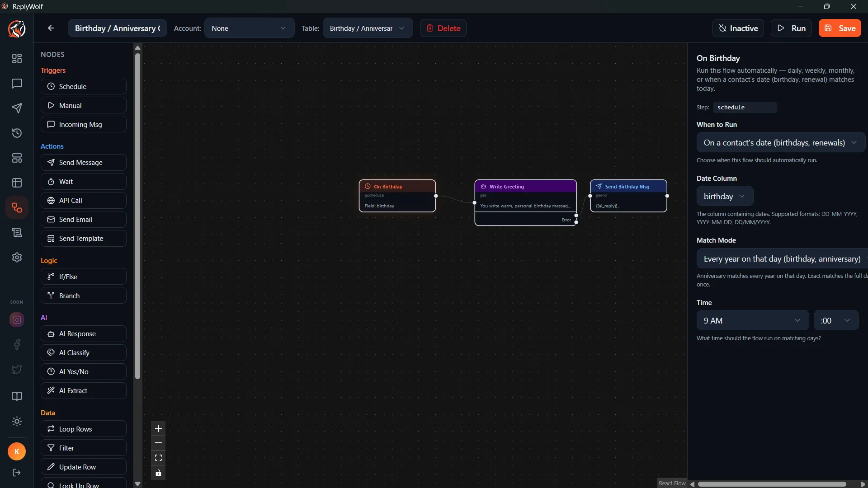Open the Date Column birthday dropdown
Image resolution: width=868 pixels, height=488 pixels.
point(725,197)
